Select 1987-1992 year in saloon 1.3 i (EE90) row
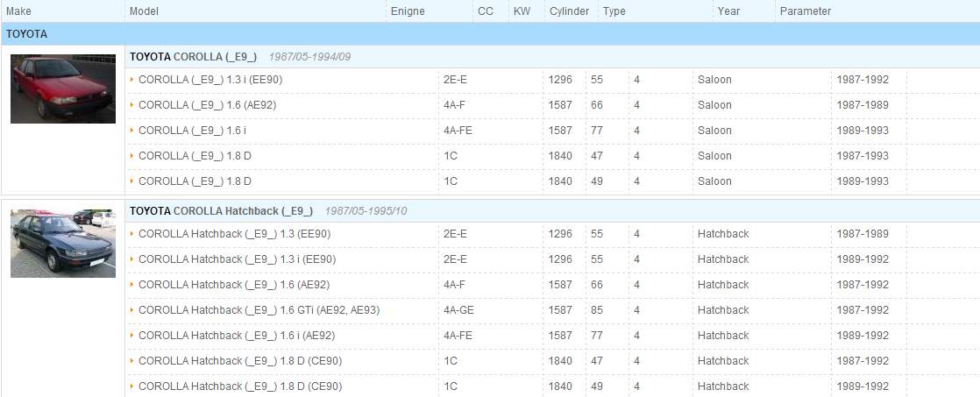Image resolution: width=980 pixels, height=397 pixels. click(x=863, y=80)
